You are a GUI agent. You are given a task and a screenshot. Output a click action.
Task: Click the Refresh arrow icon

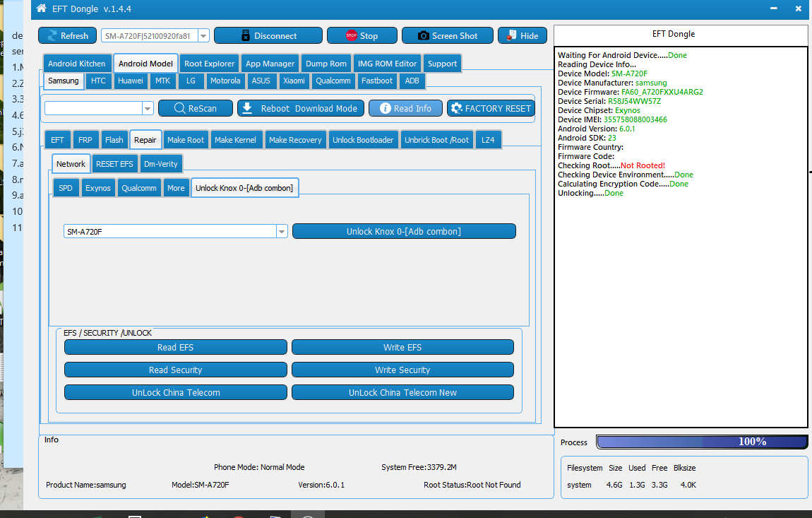coord(52,36)
